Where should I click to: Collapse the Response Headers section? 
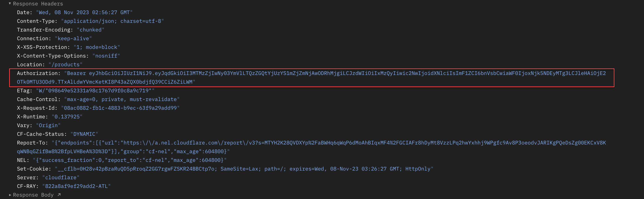pos(10,3)
